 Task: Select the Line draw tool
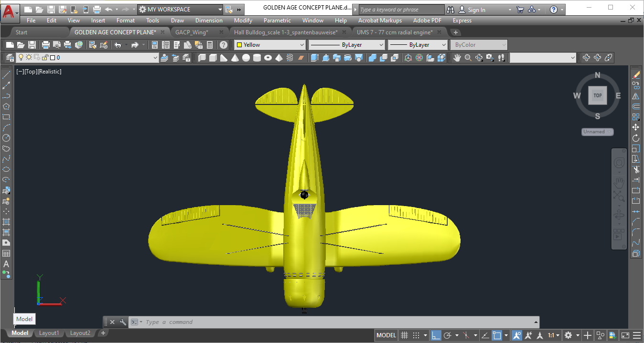tap(6, 75)
